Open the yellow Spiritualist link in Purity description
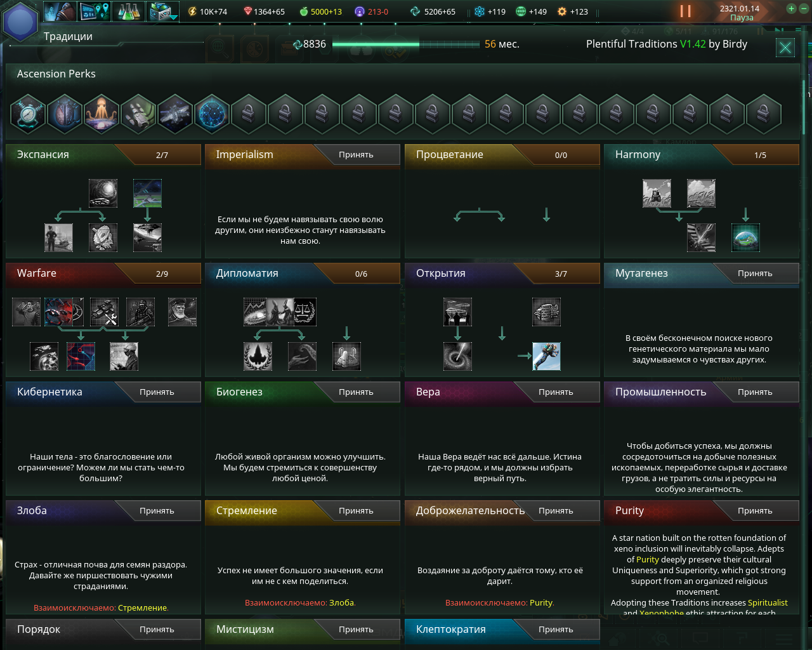812x650 pixels. 768,603
